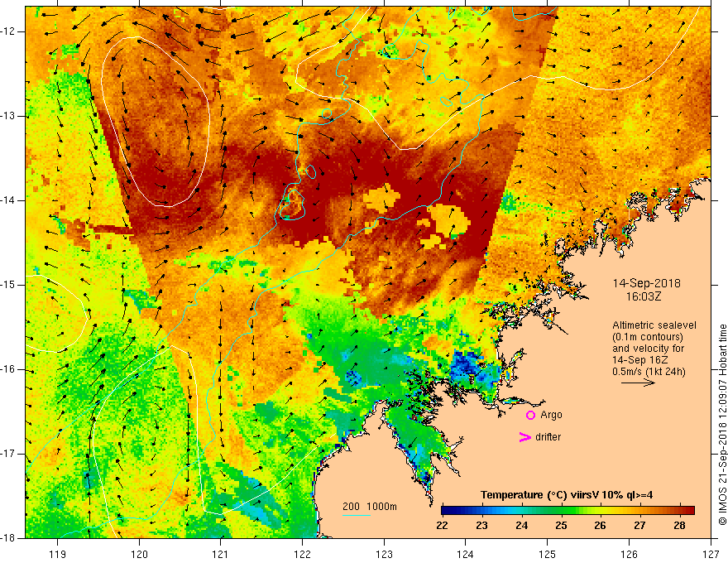This screenshot has width=728, height=563.
Task: Click the '14-Sep-2018' date text
Action: (x=646, y=283)
